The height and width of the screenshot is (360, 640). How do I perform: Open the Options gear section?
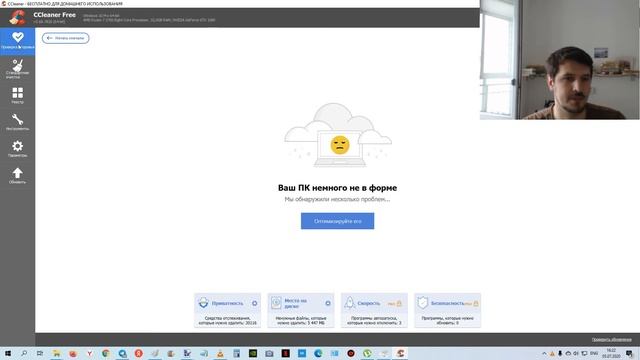18,149
